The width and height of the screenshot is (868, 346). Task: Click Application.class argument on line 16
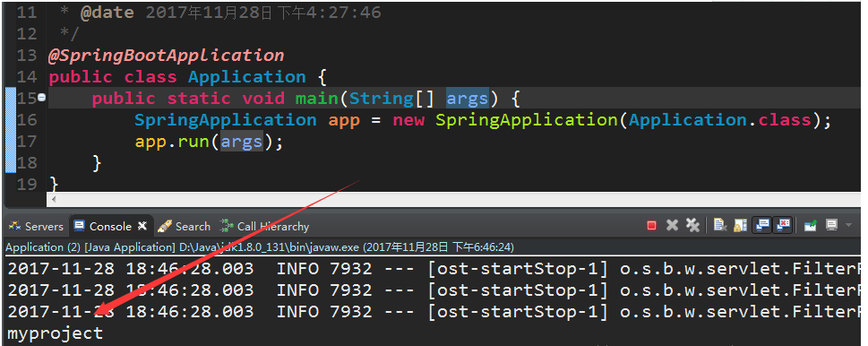click(720, 120)
